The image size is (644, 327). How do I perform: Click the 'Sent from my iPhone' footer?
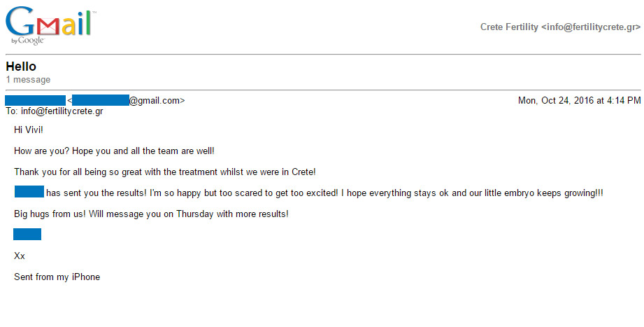coord(57,277)
